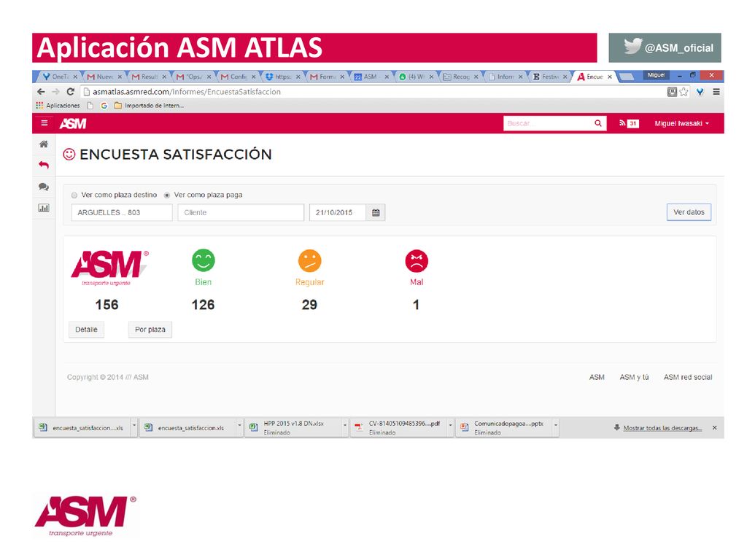
Task: Open the ASM hamburger sidebar menu
Action: click(x=44, y=122)
